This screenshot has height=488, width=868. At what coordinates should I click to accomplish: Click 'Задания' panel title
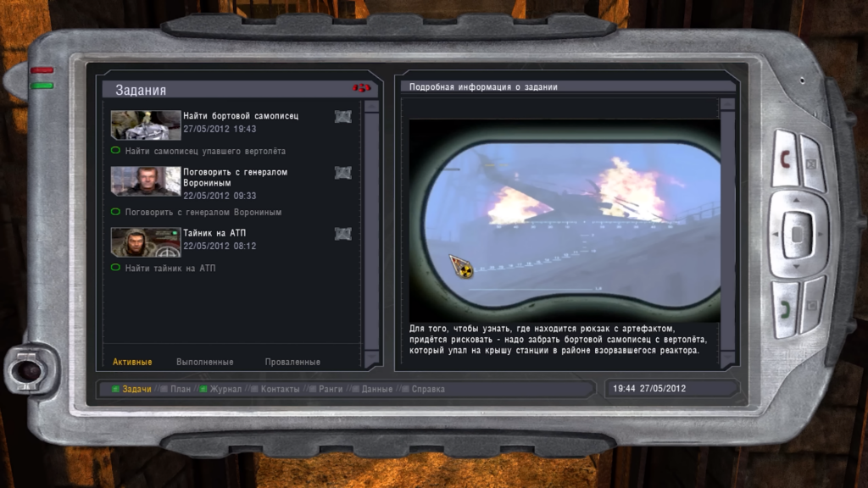click(x=141, y=90)
